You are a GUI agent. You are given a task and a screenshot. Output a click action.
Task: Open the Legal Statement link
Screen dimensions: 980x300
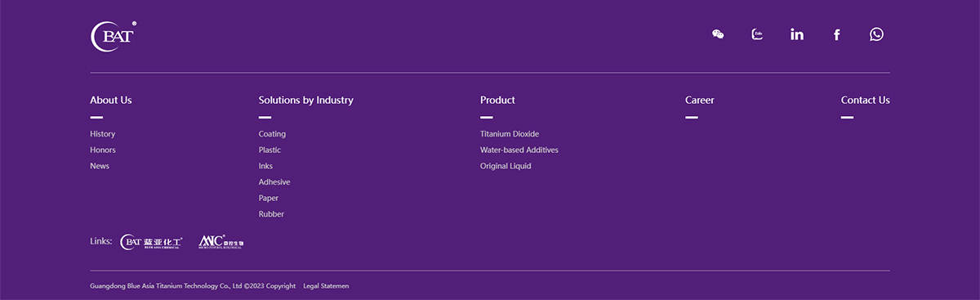click(x=326, y=286)
